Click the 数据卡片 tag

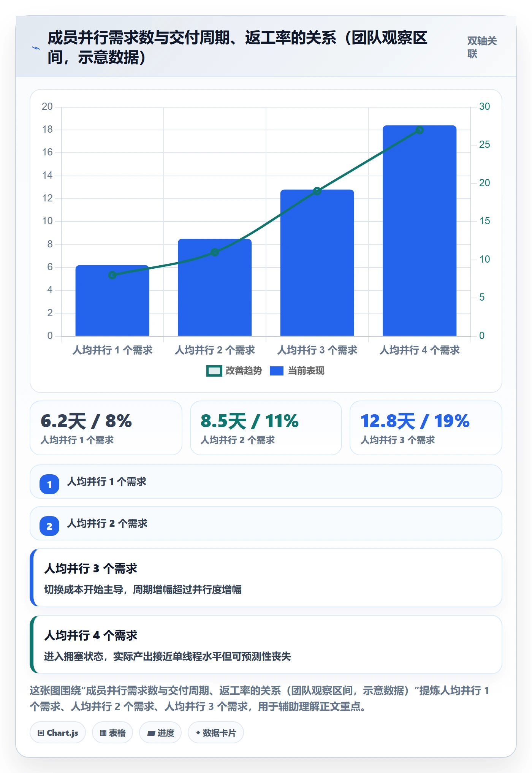(216, 732)
